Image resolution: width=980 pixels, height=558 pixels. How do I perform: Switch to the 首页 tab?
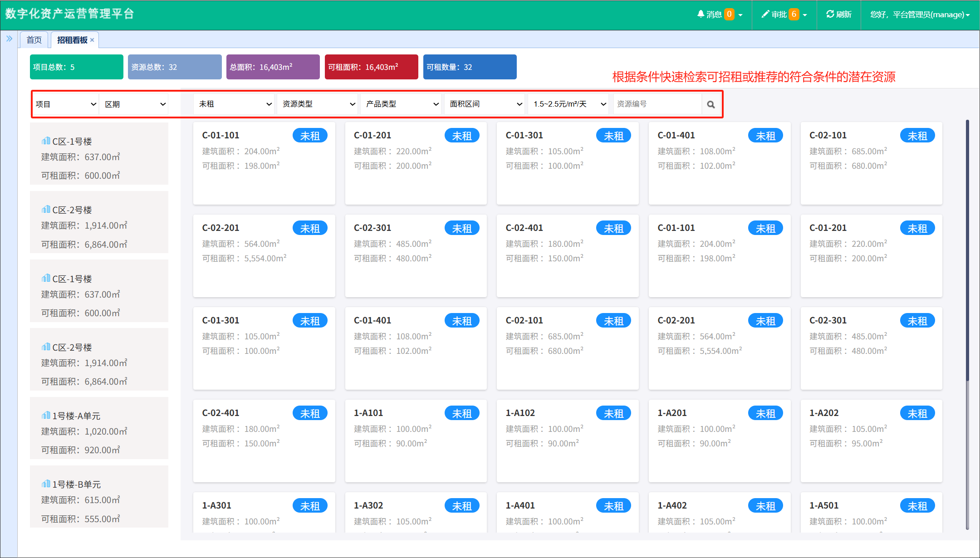pos(34,40)
